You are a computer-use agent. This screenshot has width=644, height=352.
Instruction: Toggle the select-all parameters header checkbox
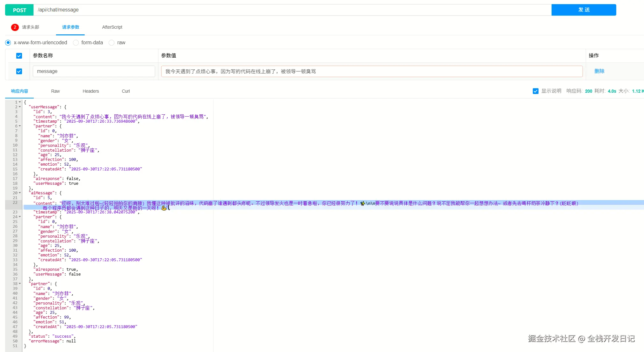pyautogui.click(x=19, y=56)
